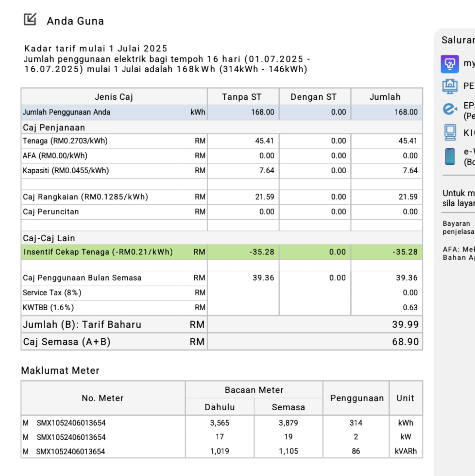Select the Jumlah Penggunaan Anda blue row
Screen dimensions: 475x476
click(x=222, y=112)
